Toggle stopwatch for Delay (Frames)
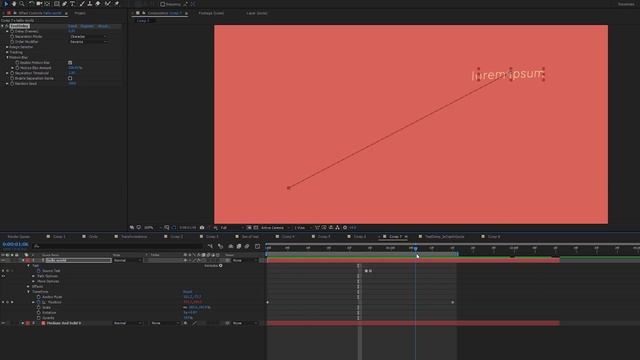 point(12,31)
